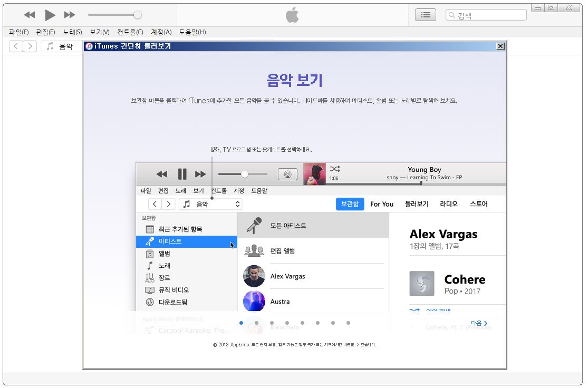Viewport: 588px width, 388px height.
Task: Open the 음악 dropdown in tour preview
Action: [210, 204]
